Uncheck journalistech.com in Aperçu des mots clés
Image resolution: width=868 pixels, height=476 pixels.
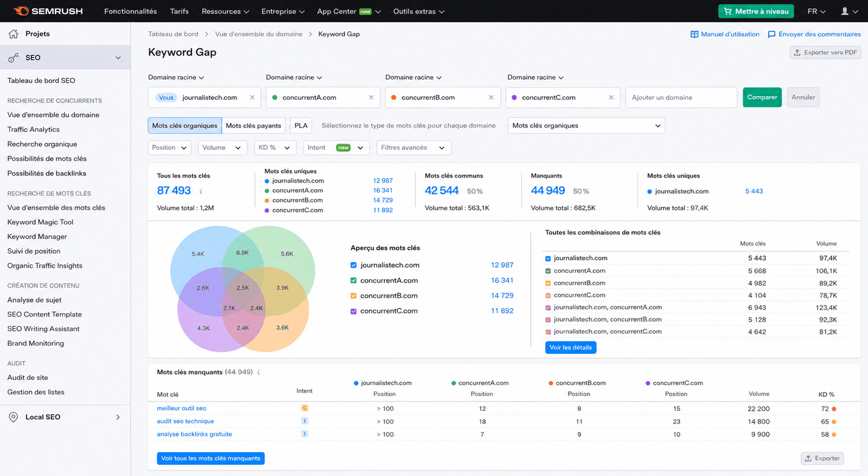[354, 265]
